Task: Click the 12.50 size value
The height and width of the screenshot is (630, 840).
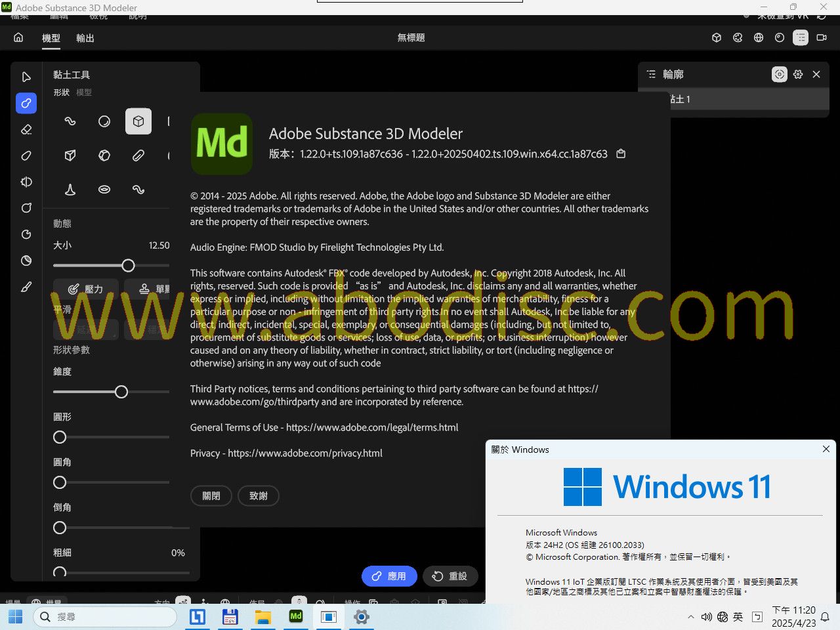Action: tap(159, 245)
